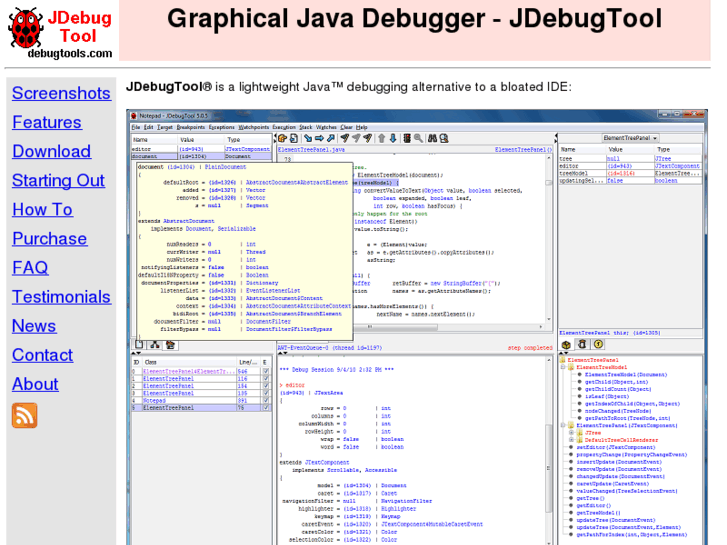Expand the JTree tree node

click(x=572, y=432)
